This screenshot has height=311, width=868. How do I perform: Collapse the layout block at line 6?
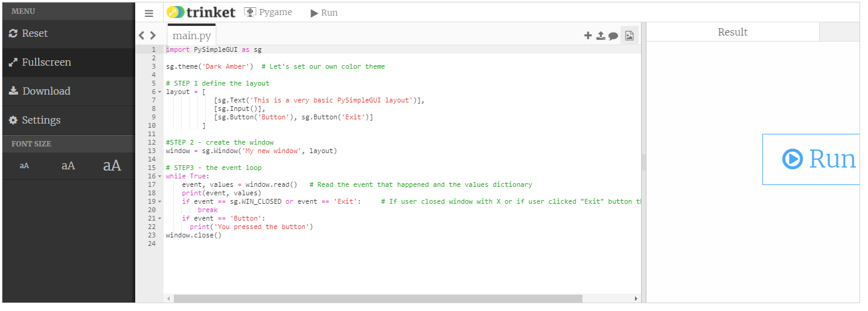160,92
